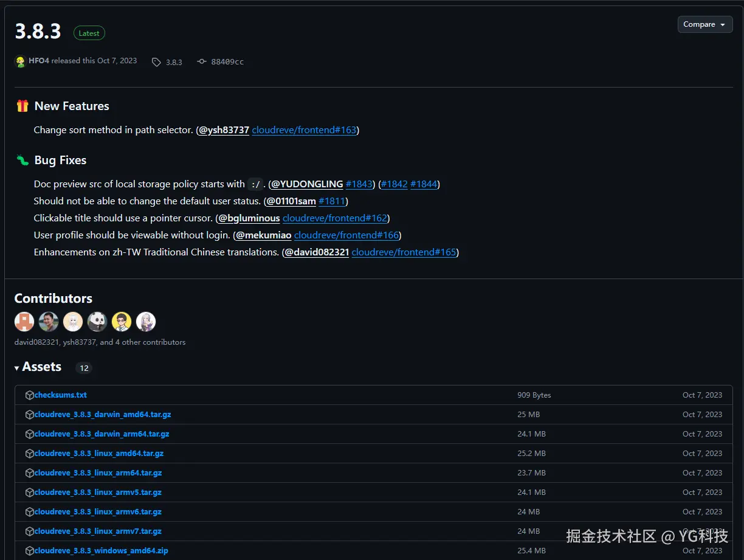Visit @01101sam user mention

pos(291,201)
